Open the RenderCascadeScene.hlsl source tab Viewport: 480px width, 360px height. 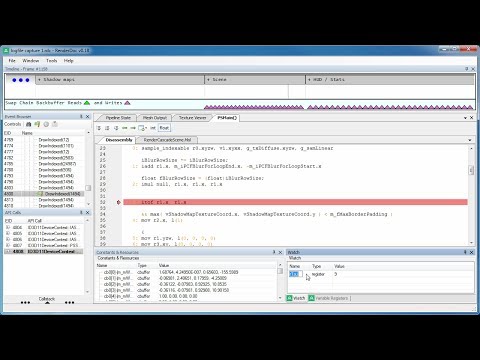(167, 140)
